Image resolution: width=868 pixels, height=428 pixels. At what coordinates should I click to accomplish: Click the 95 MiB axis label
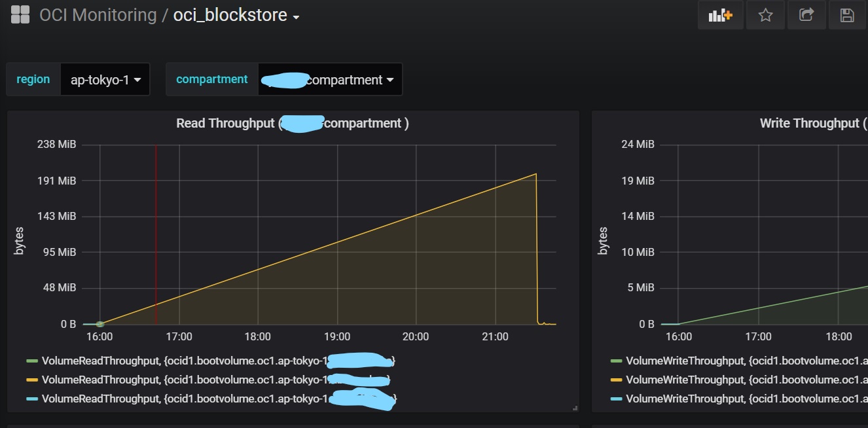pos(60,252)
